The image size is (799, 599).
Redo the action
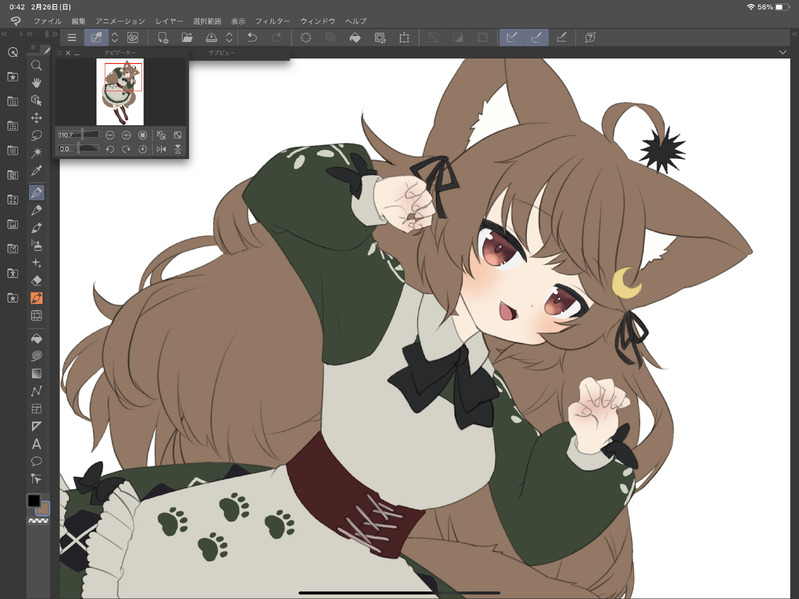pyautogui.click(x=276, y=38)
